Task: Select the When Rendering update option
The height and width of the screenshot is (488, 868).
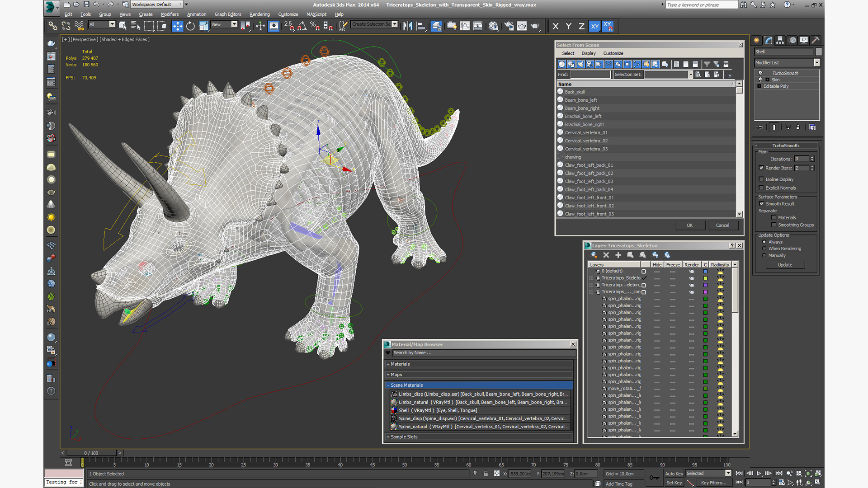Action: [764, 249]
